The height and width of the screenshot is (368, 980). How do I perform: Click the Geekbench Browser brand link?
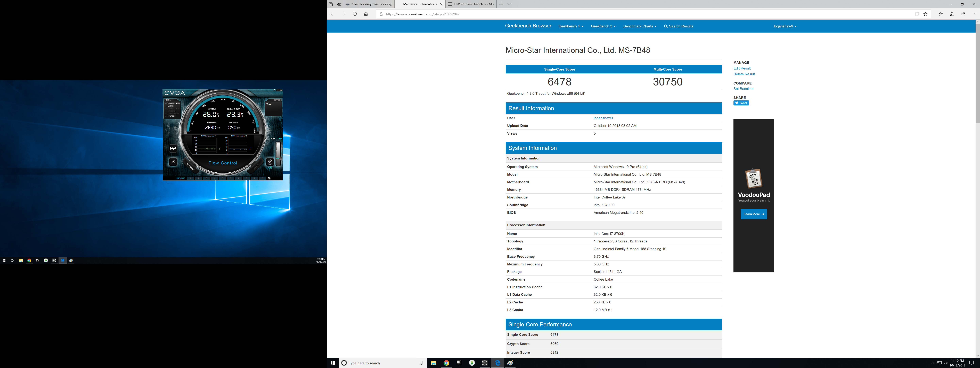click(x=528, y=26)
